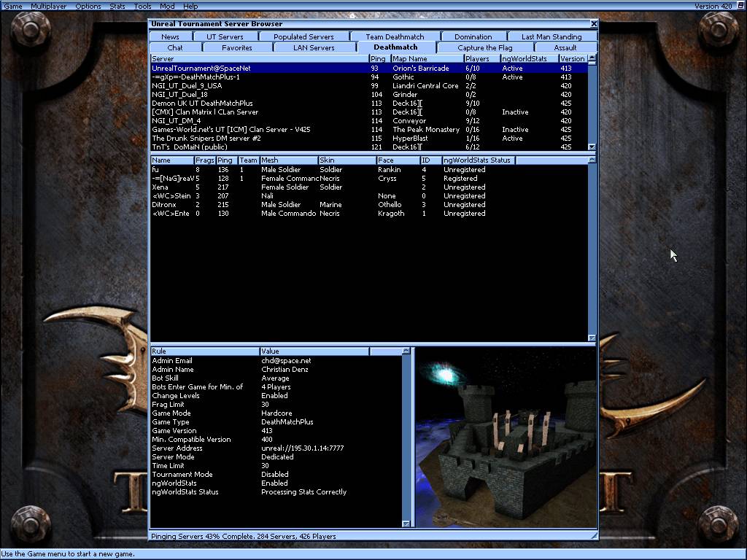Image resolution: width=747 pixels, height=560 pixels.
Task: Sort players by Team column header
Action: (x=248, y=160)
